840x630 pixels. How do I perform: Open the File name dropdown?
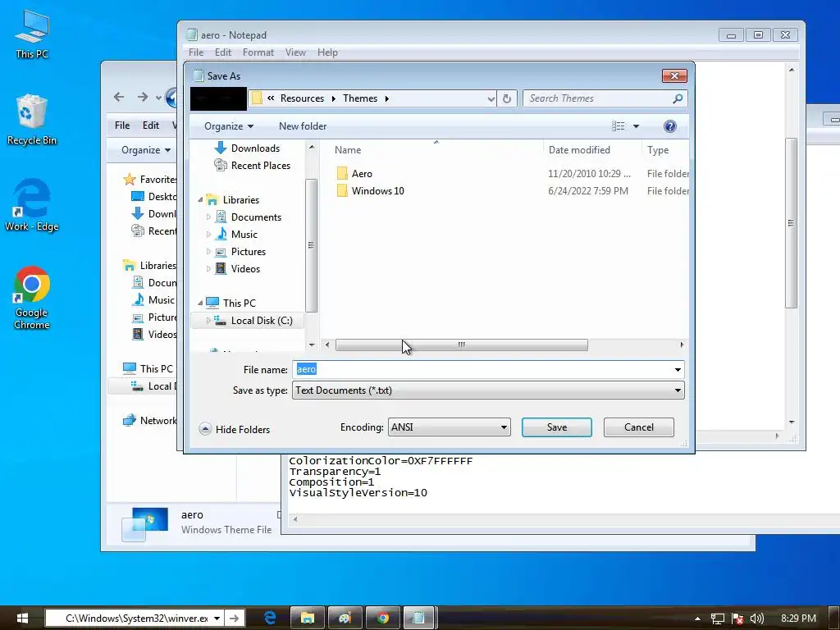[678, 370]
